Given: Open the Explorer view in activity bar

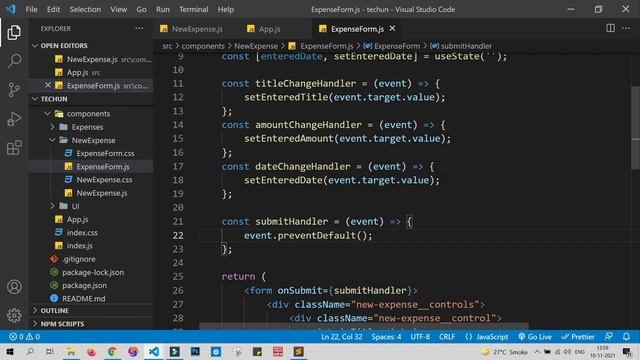Looking at the screenshot, I should [14, 33].
